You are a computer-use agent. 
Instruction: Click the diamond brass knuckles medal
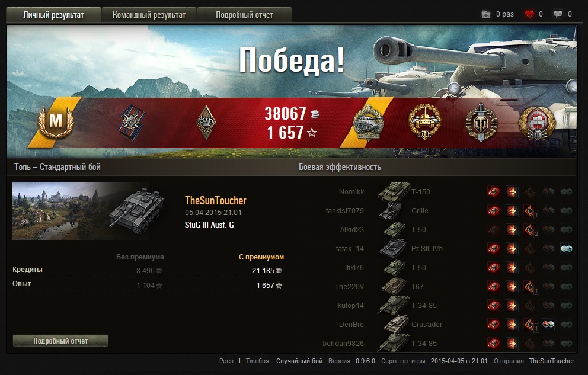click(206, 123)
